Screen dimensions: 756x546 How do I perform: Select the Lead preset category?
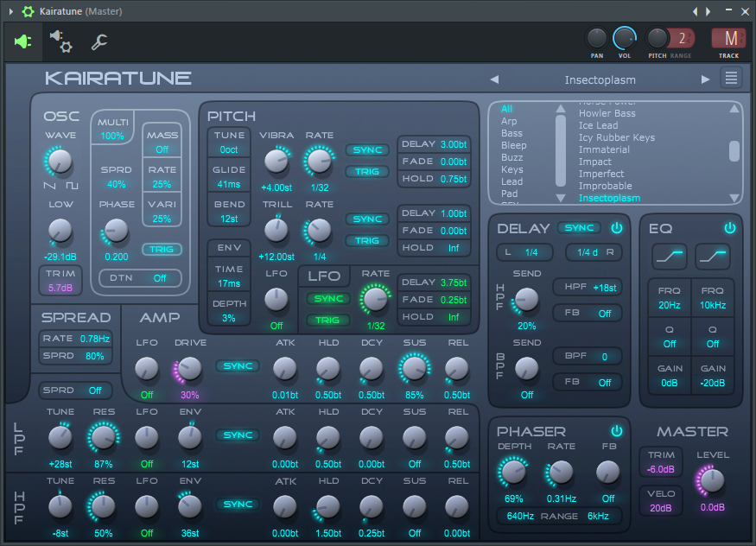pyautogui.click(x=511, y=181)
